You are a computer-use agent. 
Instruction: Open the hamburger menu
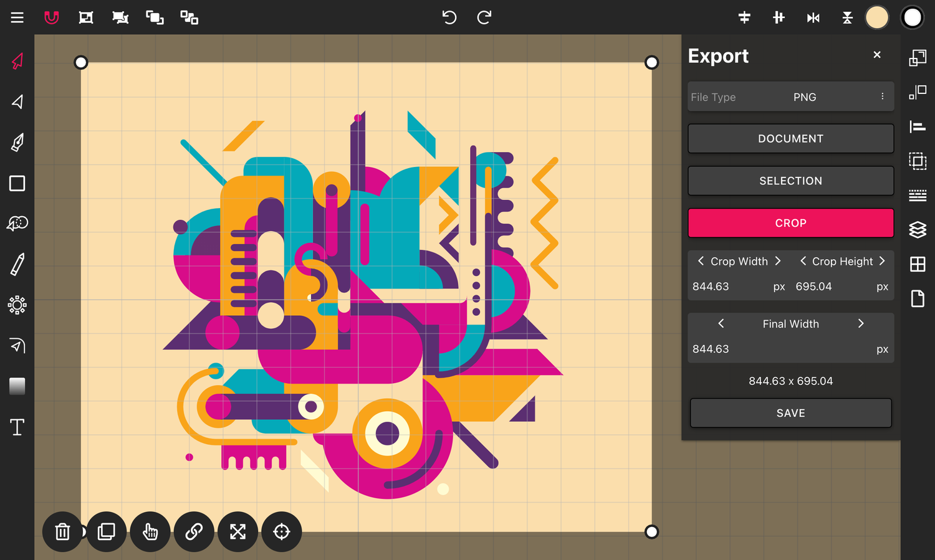[17, 17]
